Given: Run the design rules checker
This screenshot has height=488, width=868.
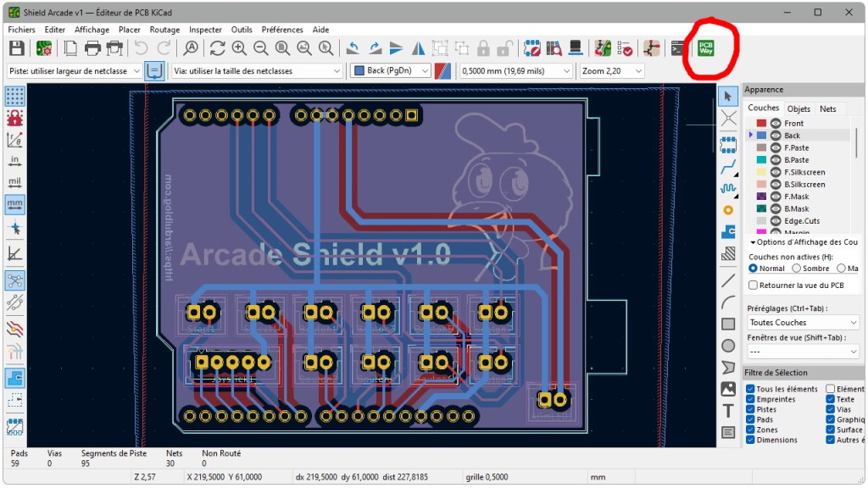Looking at the screenshot, I should [624, 48].
